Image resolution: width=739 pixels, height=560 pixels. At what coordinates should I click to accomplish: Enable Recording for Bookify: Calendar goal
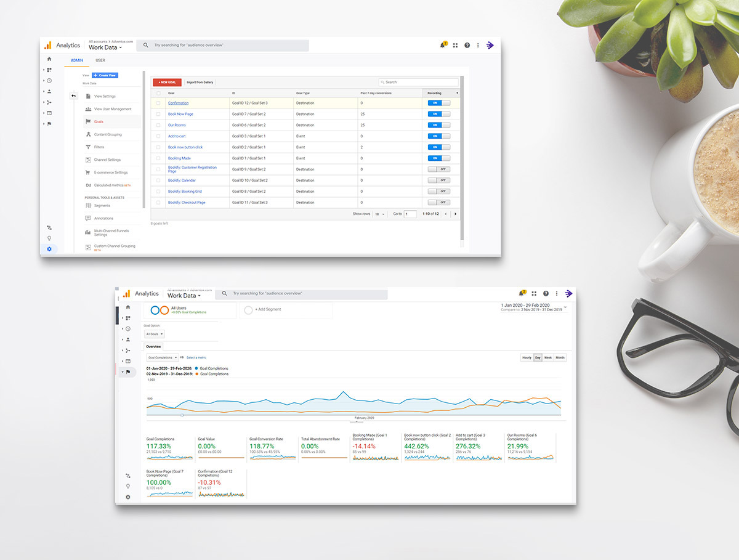(x=439, y=181)
